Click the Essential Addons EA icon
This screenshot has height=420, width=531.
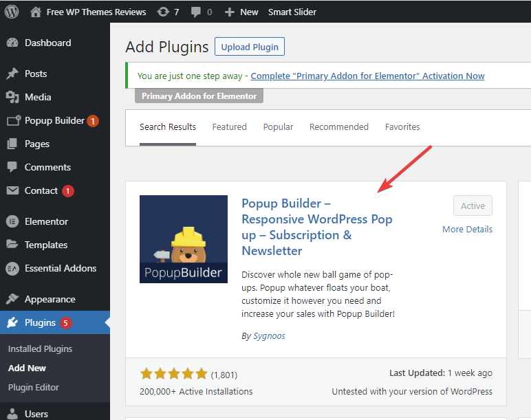12,268
